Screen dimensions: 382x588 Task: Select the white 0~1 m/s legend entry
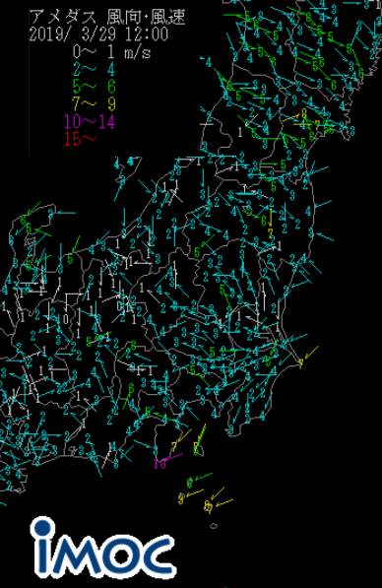click(x=112, y=52)
